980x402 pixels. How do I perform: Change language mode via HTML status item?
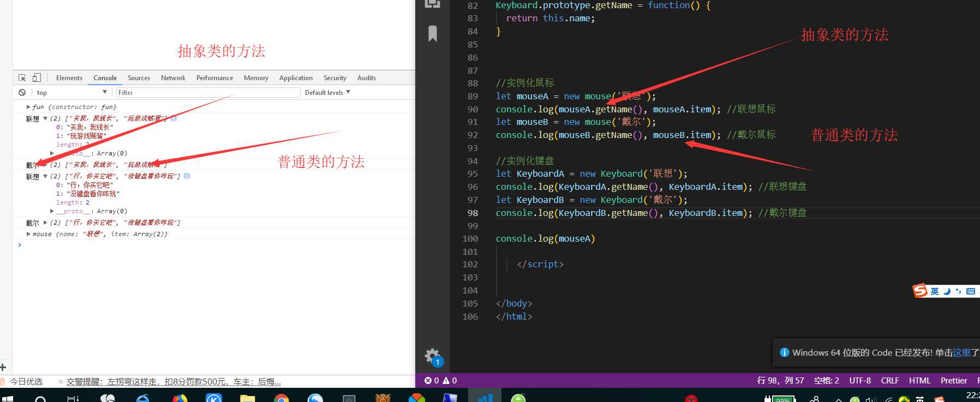[919, 381]
